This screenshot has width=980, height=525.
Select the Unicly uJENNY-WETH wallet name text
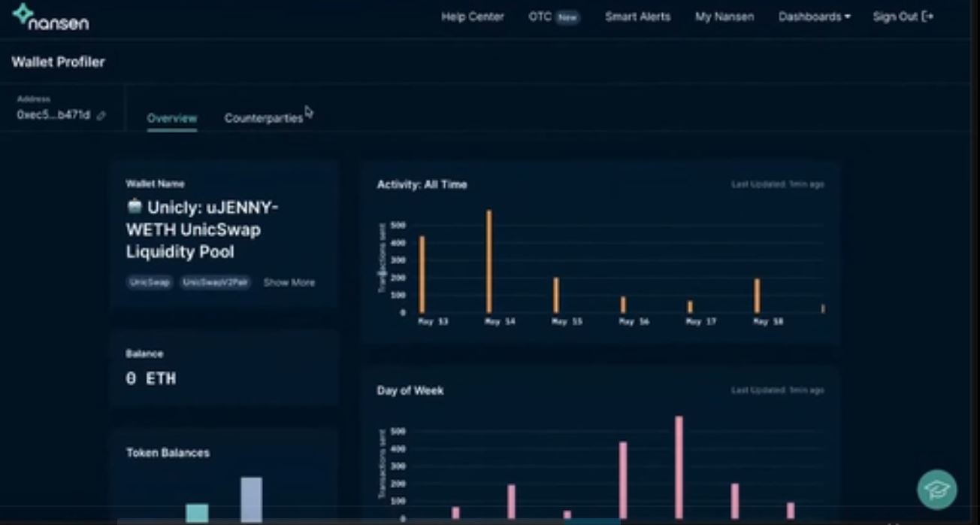(x=201, y=229)
